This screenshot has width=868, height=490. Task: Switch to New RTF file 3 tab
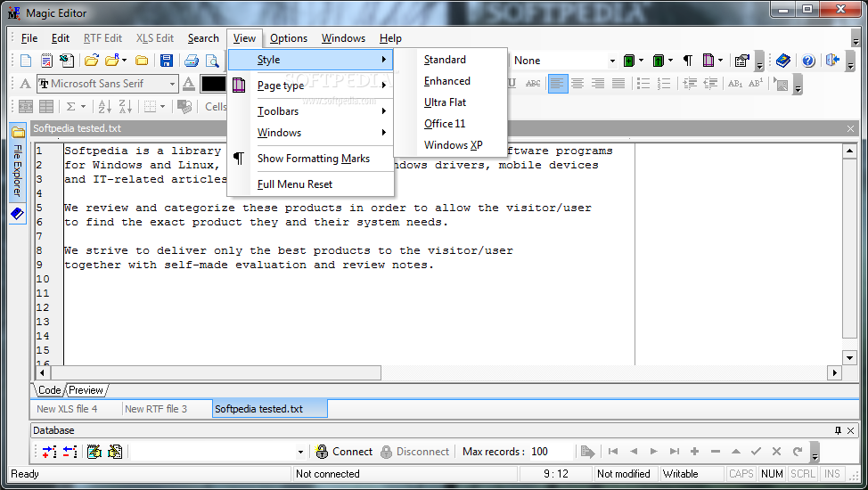pos(156,409)
